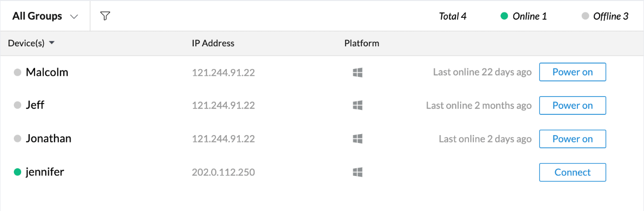Select the Jeff device name
This screenshot has height=211, width=644.
[x=35, y=105]
